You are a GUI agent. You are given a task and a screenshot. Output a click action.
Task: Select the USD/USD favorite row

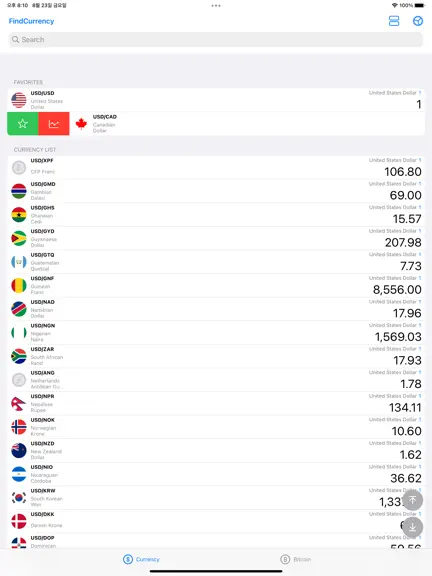coord(216,100)
